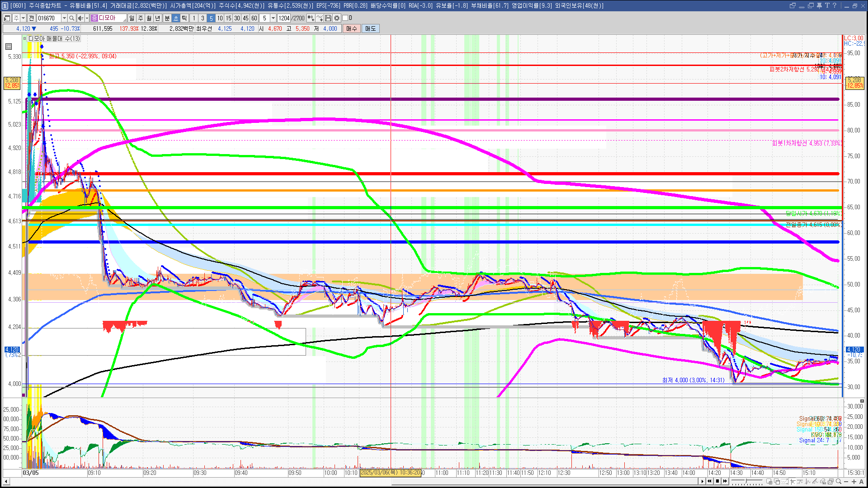This screenshot has height=488, width=868.
Task: Open the stock code 016670 dropdown arrow
Action: coord(64,18)
